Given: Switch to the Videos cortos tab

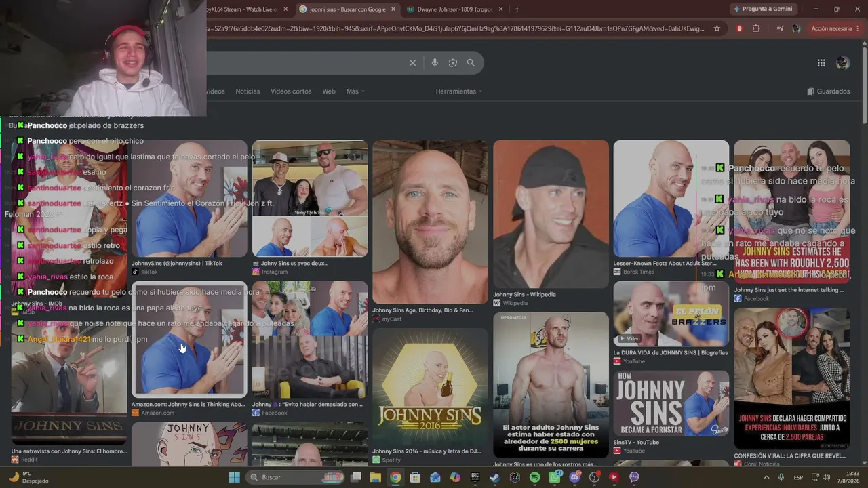Looking at the screenshot, I should pos(291,91).
